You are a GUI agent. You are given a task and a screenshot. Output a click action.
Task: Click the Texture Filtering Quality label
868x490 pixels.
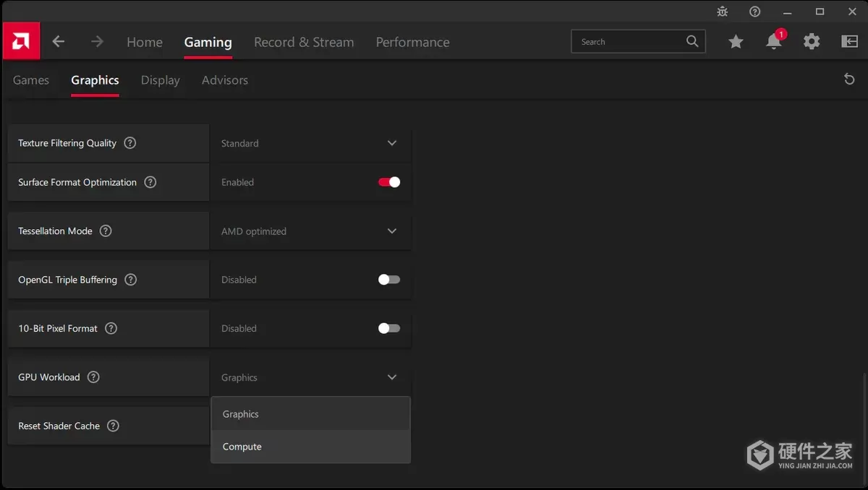coord(67,143)
